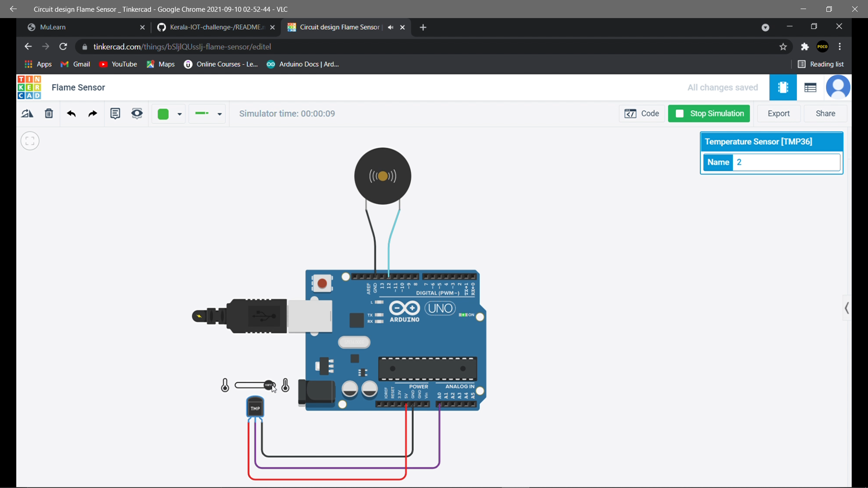The width and height of the screenshot is (868, 488).
Task: Share the Flame Sensor circuit
Action: (826, 113)
